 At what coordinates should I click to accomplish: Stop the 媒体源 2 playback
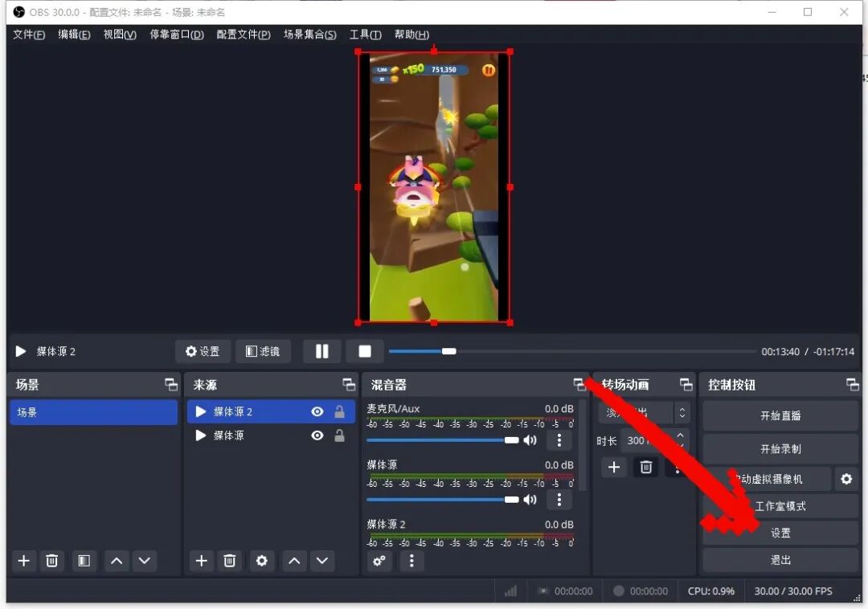pos(364,351)
